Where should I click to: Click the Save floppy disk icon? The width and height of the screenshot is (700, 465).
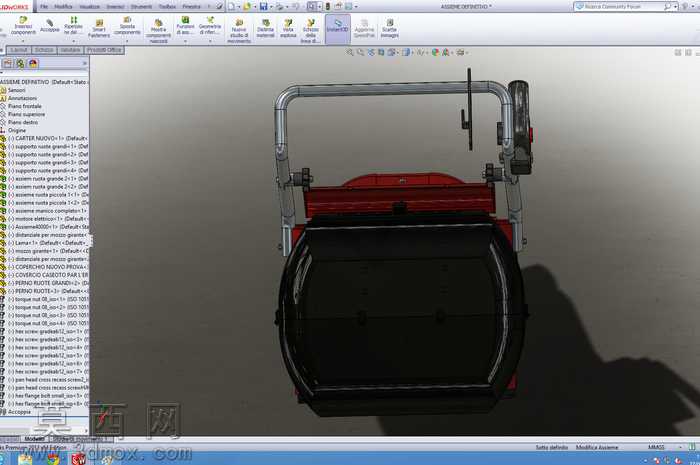pyautogui.click(x=263, y=6)
